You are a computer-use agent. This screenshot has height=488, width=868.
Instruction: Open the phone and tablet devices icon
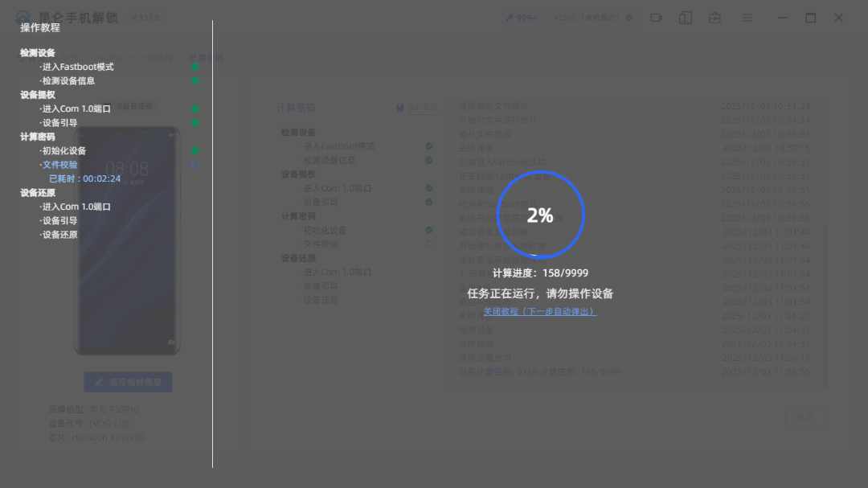pos(686,18)
